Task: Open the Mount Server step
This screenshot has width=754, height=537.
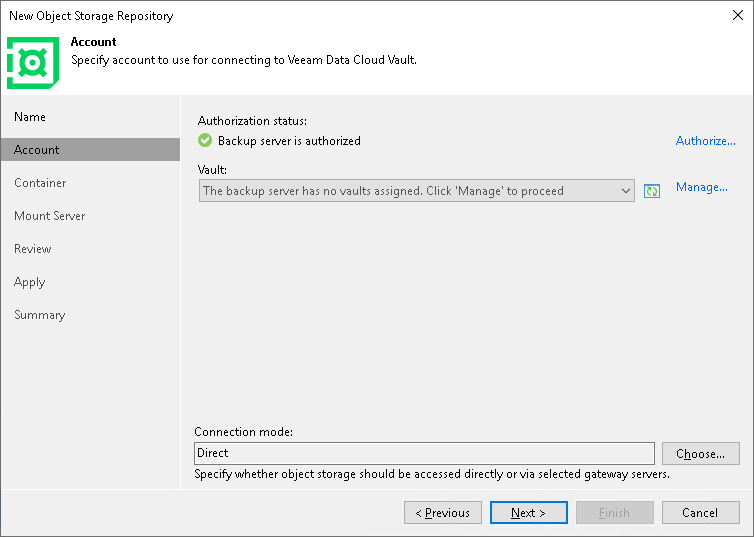Action: coord(49,216)
